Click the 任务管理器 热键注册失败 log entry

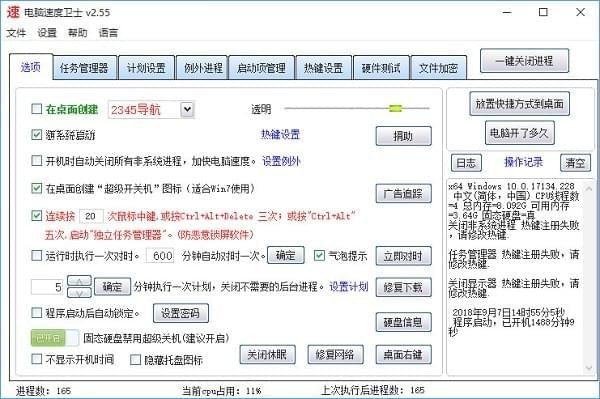coord(514,259)
